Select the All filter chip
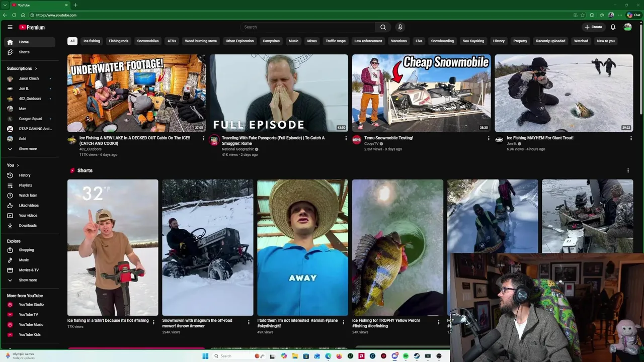Viewport: 644px width, 362px height. (x=72, y=41)
